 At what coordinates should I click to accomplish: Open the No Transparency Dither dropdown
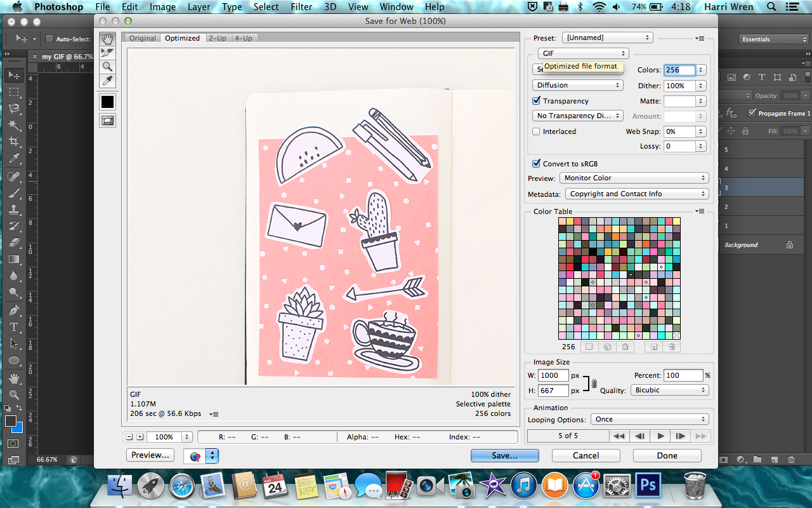[x=578, y=116]
